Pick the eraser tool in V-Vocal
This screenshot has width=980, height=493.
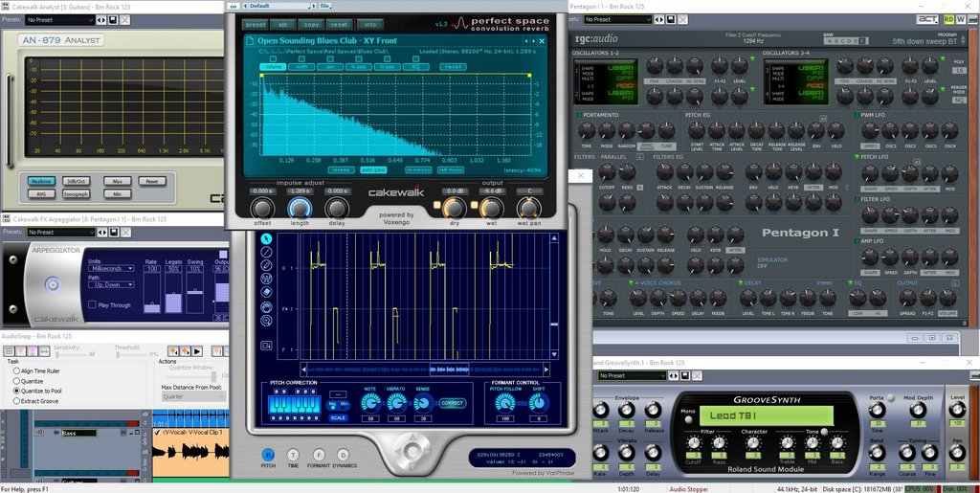(267, 292)
